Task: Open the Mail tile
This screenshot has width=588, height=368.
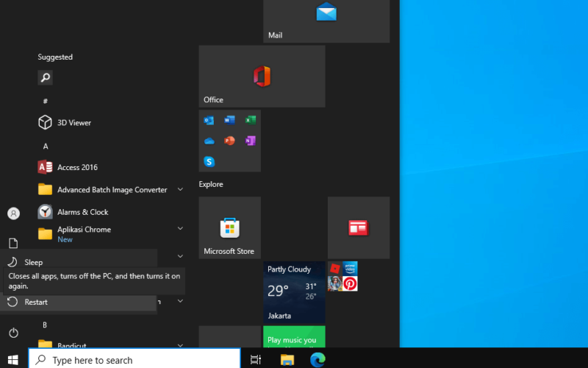Action: pyautogui.click(x=326, y=21)
